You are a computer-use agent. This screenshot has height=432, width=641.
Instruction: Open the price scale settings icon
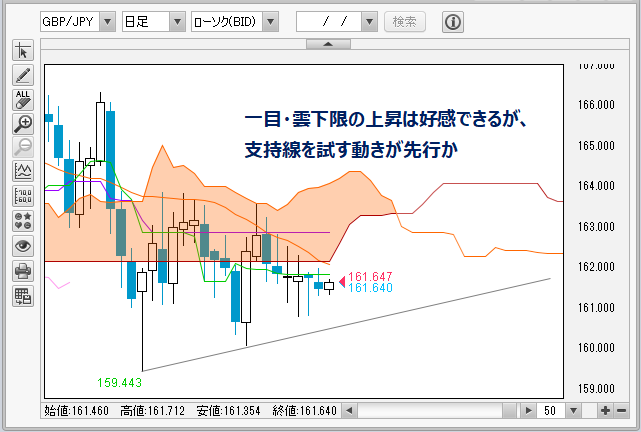(23, 196)
